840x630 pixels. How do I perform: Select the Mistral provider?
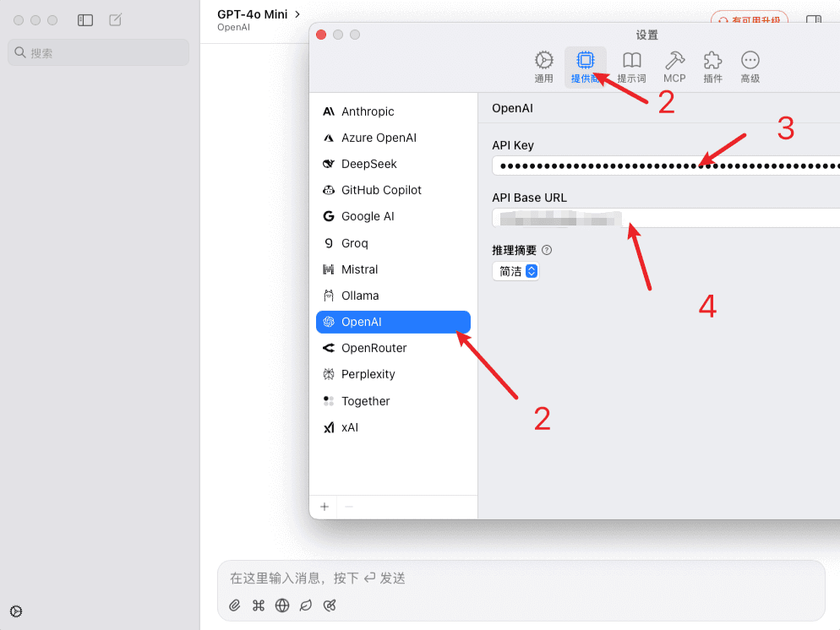click(393, 269)
